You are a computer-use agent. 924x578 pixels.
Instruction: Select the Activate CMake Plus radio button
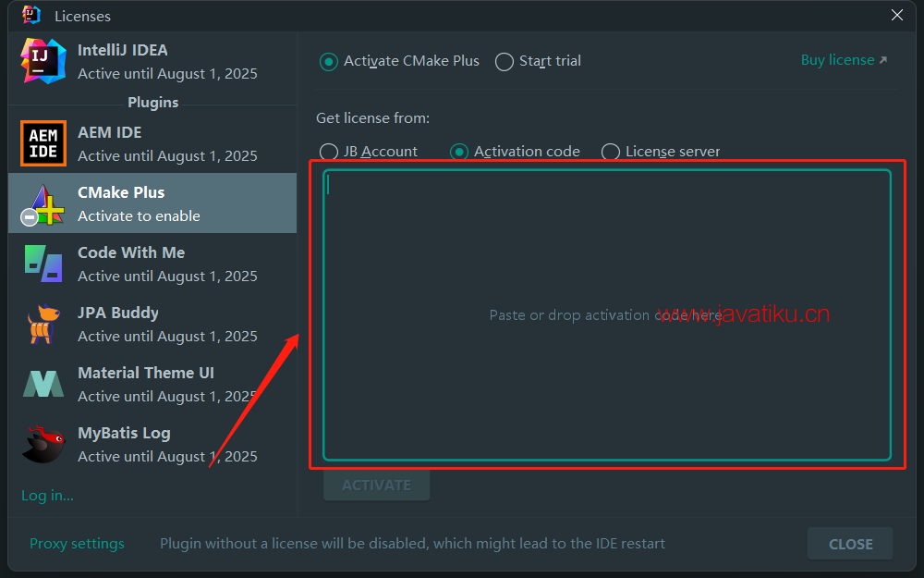tap(328, 61)
